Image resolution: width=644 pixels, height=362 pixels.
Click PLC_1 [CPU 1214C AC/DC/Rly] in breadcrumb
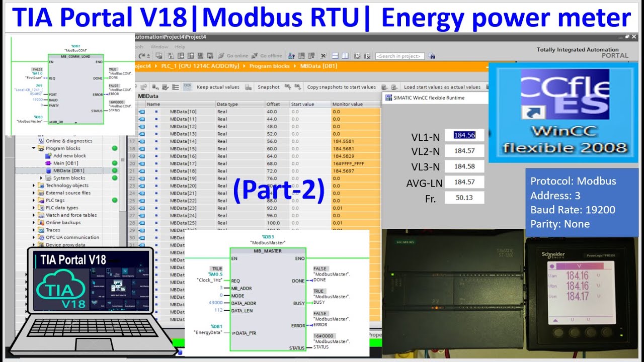click(201, 66)
